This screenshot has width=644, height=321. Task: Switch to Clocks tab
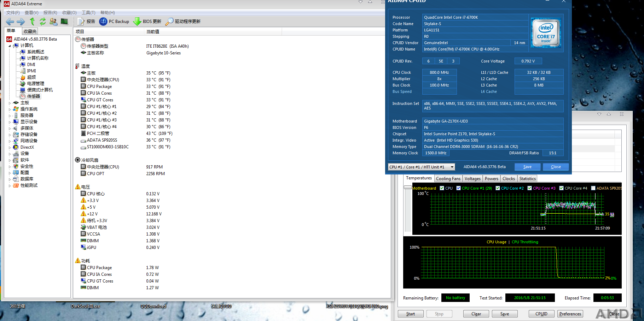tap(509, 179)
